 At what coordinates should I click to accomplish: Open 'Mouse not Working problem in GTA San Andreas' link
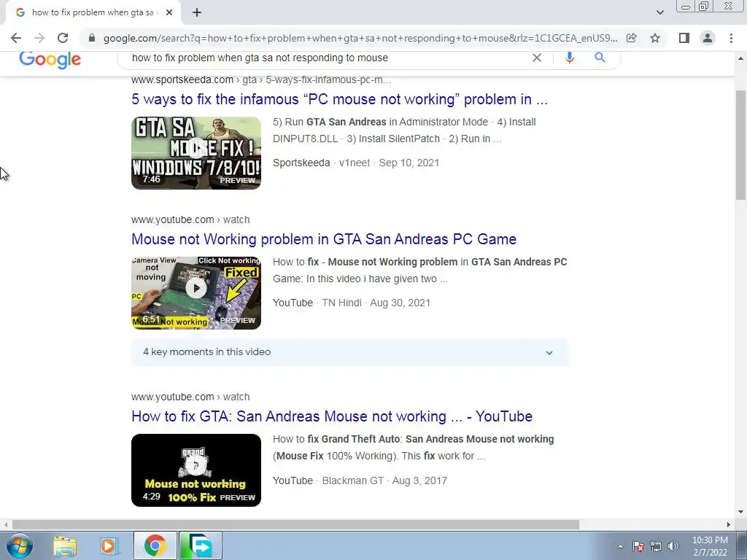(324, 239)
